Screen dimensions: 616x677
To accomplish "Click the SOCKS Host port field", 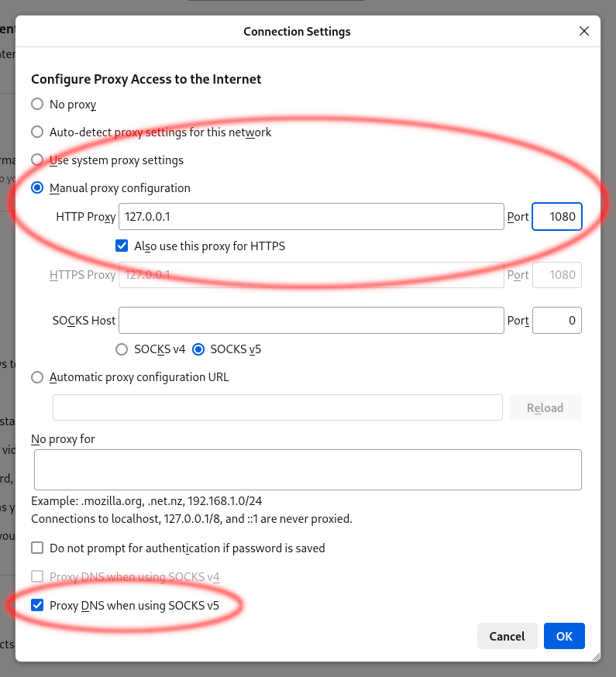I will (557, 321).
